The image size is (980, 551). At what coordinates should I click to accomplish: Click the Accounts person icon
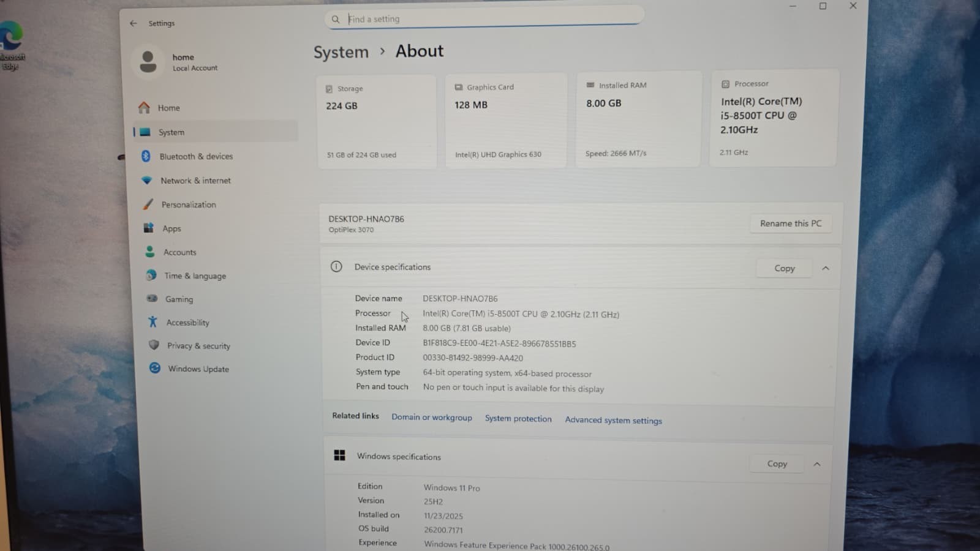pos(149,252)
